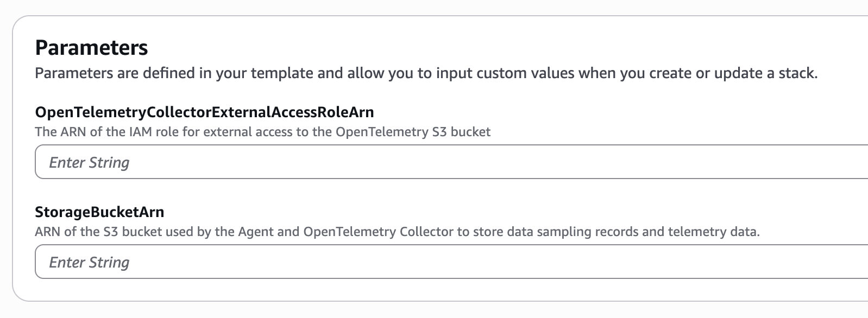Activate the text box under OpenTelemetryCollectorExternalAccessRoleArn
Image resolution: width=868 pixels, height=318 pixels.
pyautogui.click(x=451, y=162)
